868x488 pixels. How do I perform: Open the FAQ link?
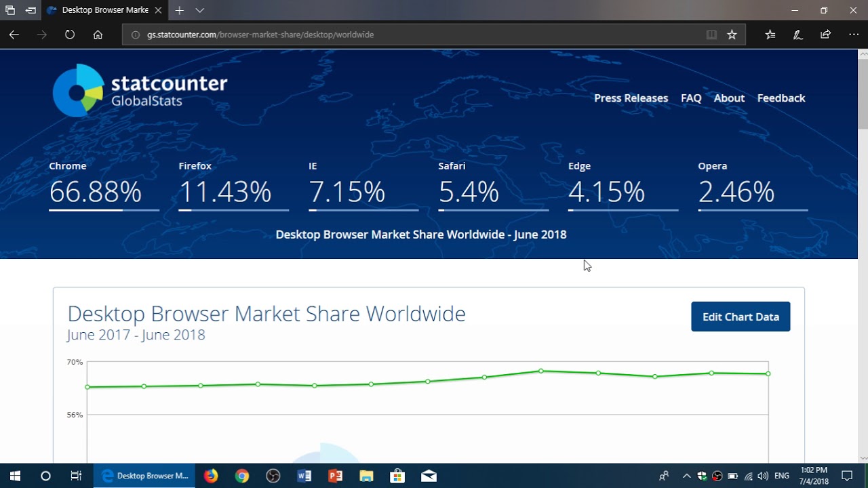(x=691, y=98)
